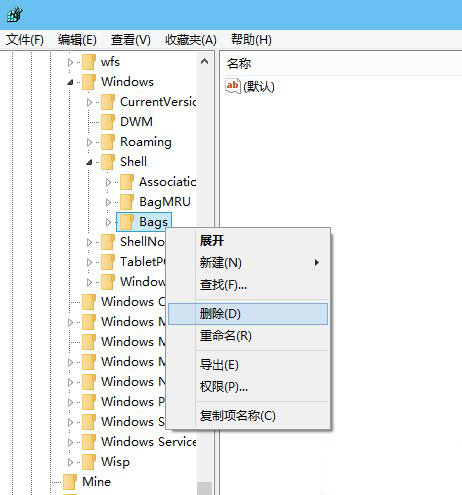Open the 收藏夹(A) menu

point(191,40)
